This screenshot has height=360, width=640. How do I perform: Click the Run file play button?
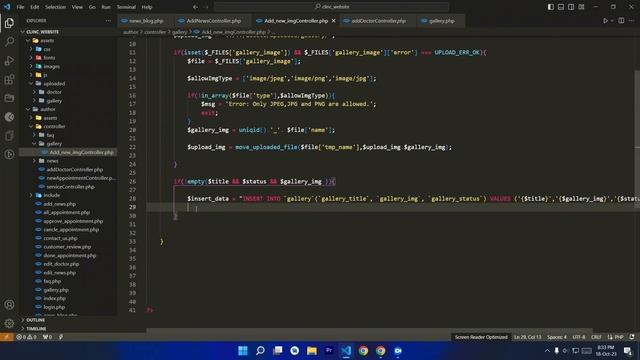[605, 20]
